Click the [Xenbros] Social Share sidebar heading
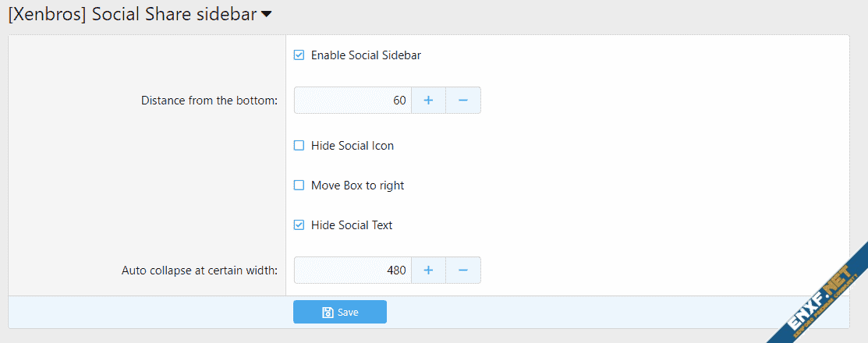 coord(132,14)
